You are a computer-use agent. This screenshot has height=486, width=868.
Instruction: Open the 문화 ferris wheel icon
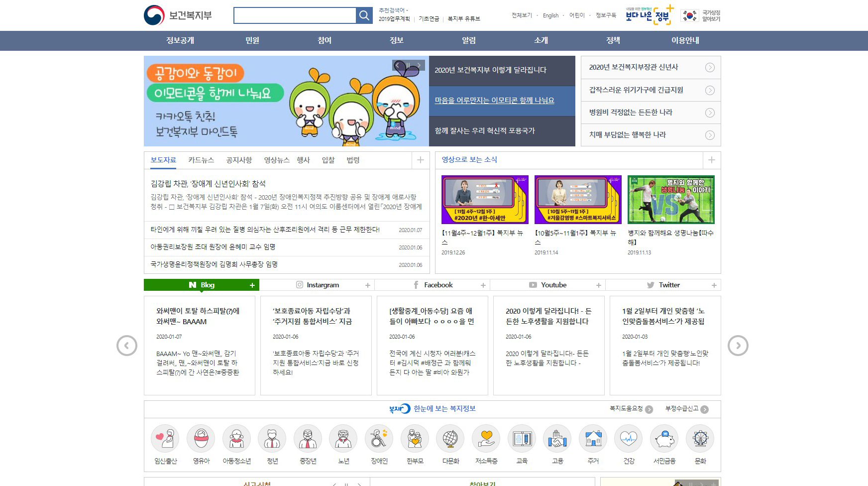tap(700, 439)
